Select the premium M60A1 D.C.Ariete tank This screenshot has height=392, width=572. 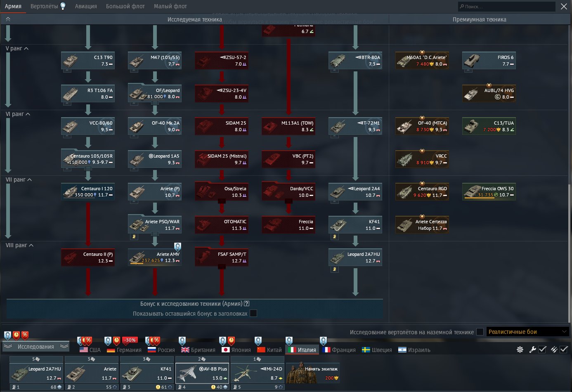(x=422, y=60)
